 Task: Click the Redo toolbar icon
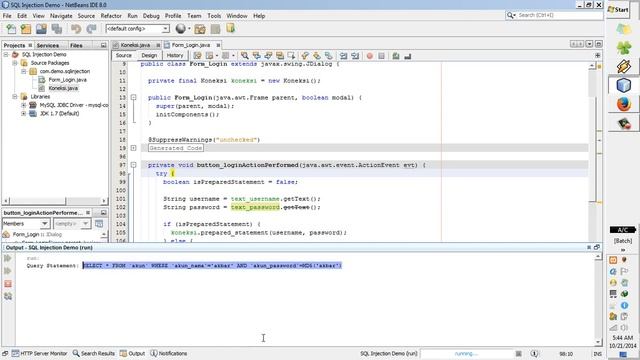point(91,29)
